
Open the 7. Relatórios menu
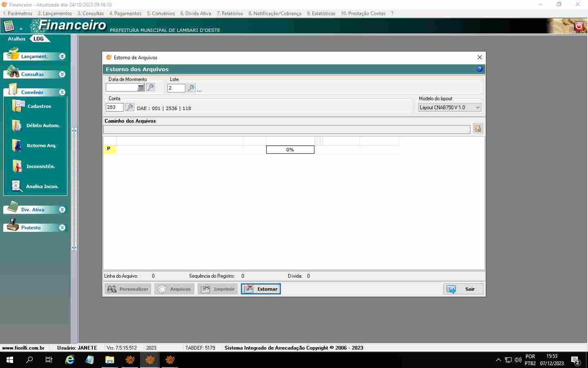click(229, 13)
